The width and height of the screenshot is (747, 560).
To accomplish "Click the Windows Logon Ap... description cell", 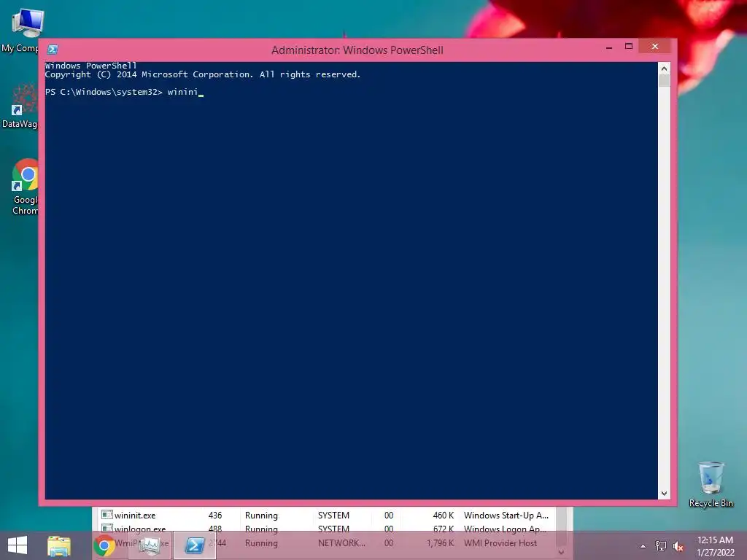I will coord(505,529).
